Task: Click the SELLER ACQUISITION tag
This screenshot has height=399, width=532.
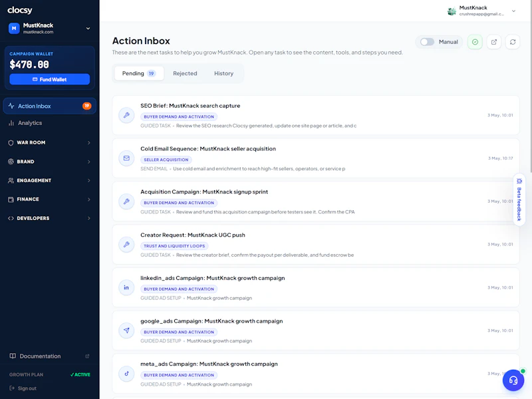Action: pos(166,160)
